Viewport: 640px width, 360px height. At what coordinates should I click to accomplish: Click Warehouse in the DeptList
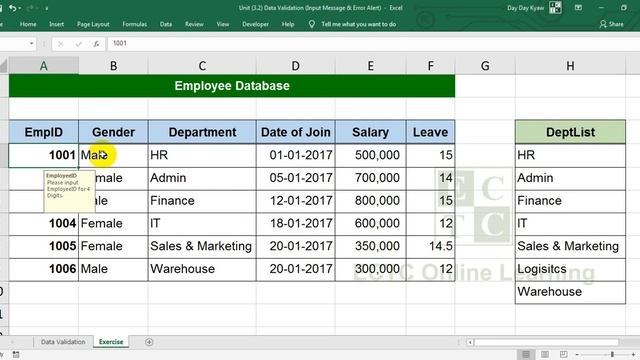570,292
